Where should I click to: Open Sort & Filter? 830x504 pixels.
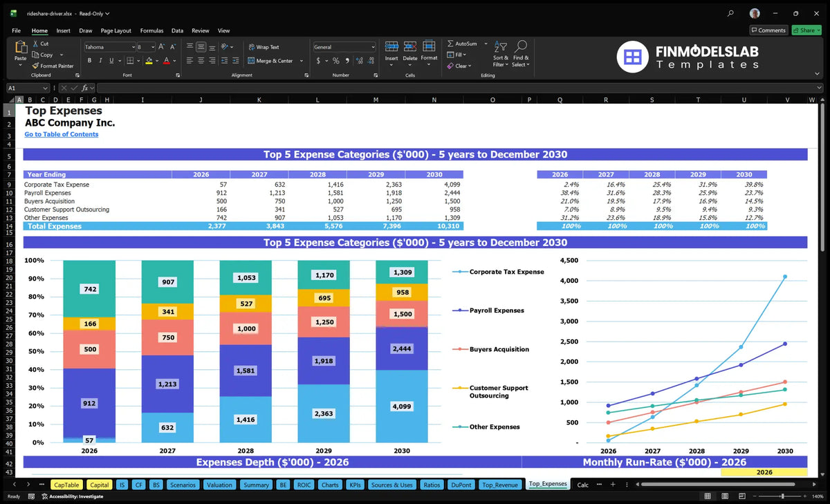click(x=501, y=53)
